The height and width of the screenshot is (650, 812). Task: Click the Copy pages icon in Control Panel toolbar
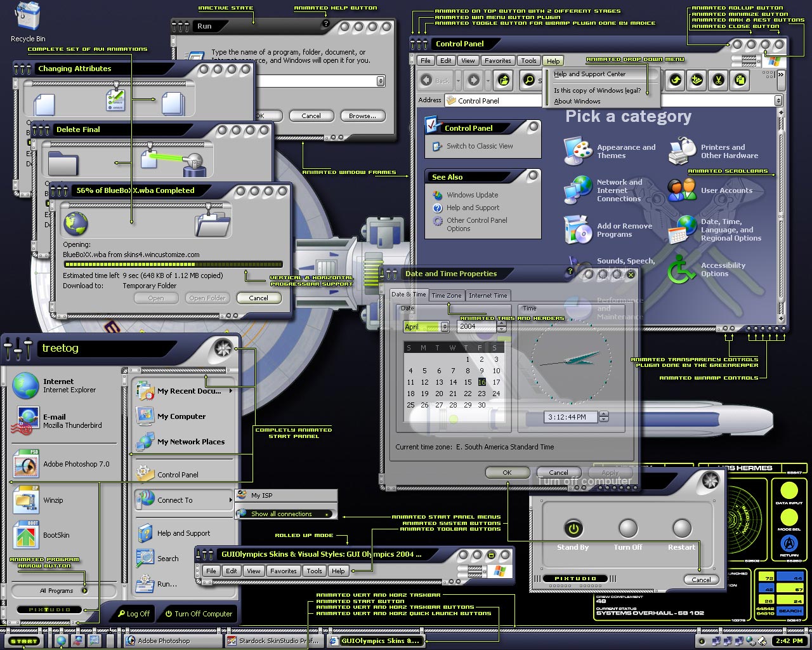click(740, 80)
